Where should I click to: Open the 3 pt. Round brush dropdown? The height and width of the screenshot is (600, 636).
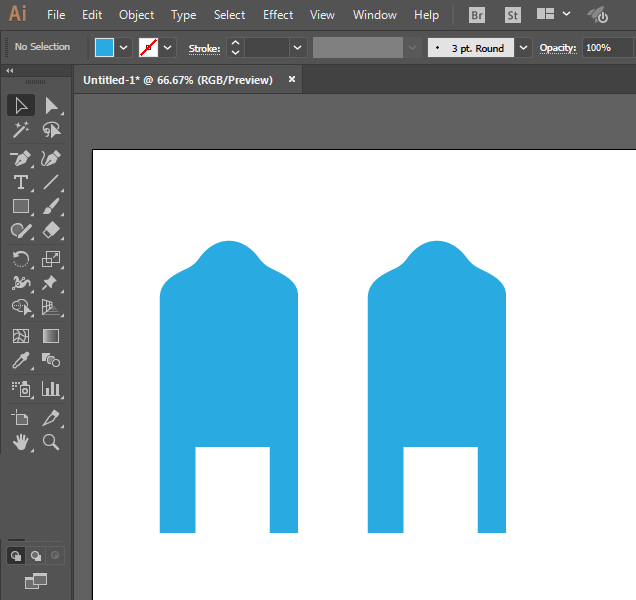524,47
